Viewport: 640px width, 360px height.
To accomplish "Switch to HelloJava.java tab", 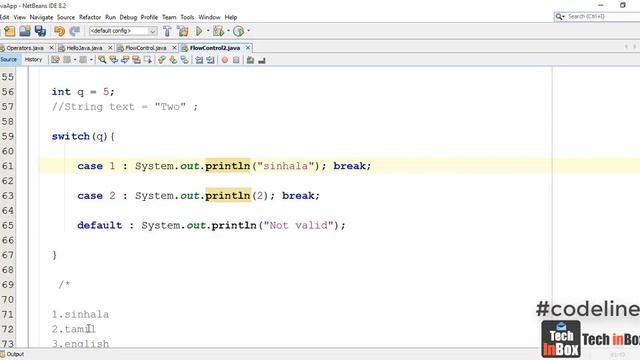I will pos(84,48).
